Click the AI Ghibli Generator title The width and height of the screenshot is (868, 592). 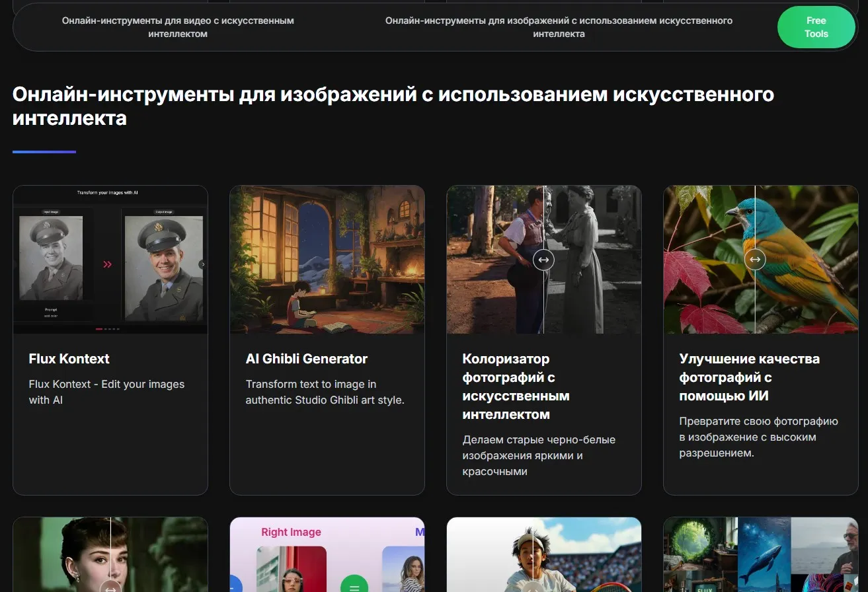pos(307,359)
